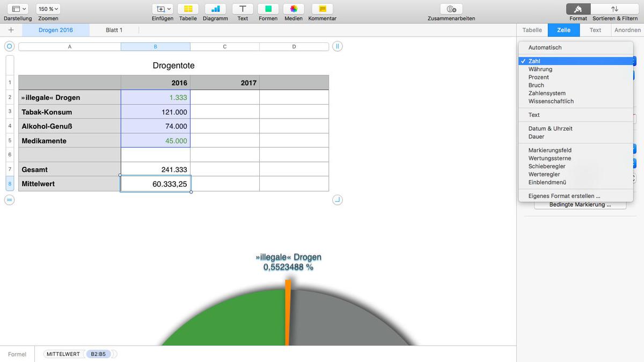Image resolution: width=644 pixels, height=362 pixels.
Task: Open Sortieren & Filtern panel
Action: tap(614, 9)
